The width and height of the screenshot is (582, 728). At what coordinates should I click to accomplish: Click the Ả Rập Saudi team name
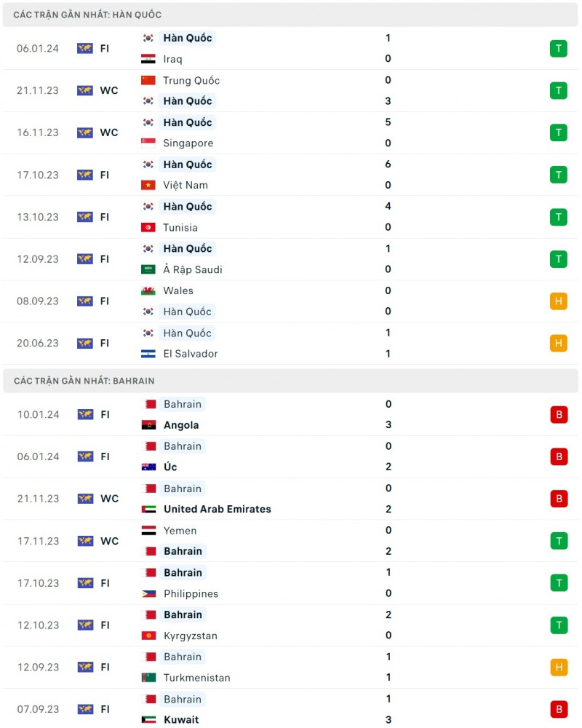coord(192,269)
